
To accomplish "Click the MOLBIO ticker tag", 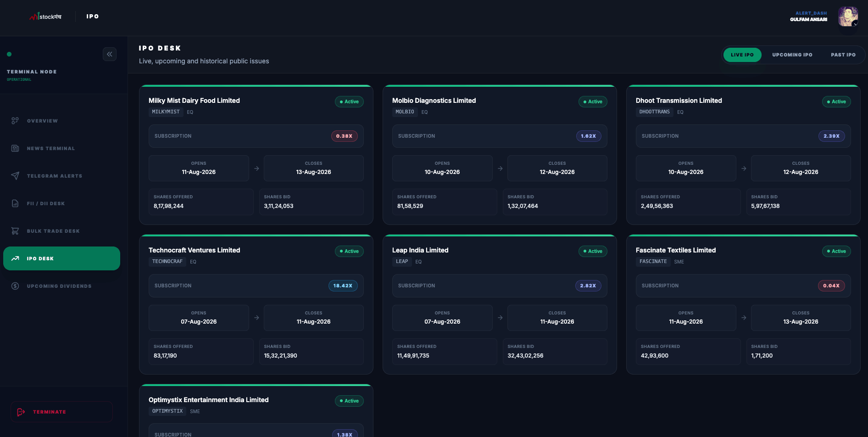I will click(405, 112).
